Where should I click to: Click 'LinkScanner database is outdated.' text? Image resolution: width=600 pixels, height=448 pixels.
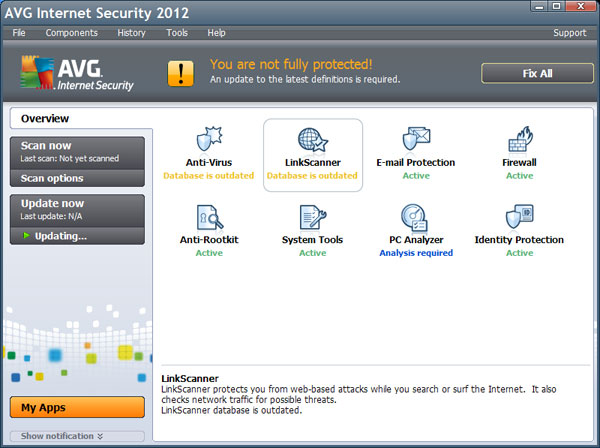[x=232, y=410]
